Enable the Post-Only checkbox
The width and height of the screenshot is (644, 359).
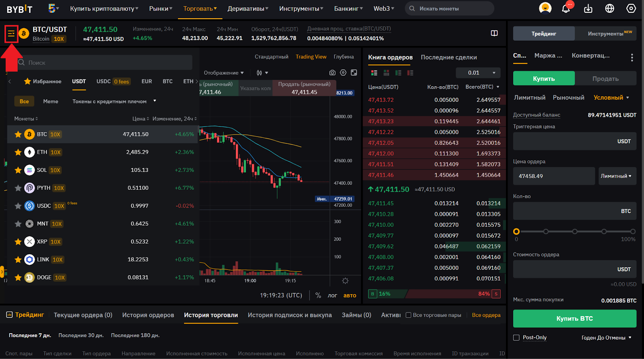click(x=516, y=338)
